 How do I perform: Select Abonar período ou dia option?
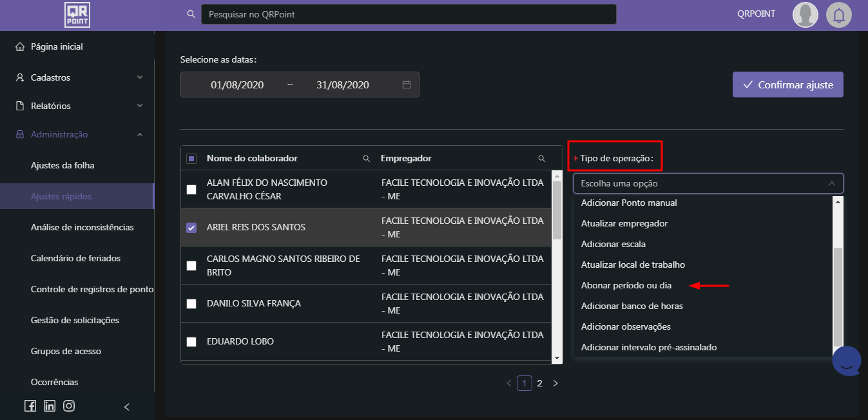pyautogui.click(x=626, y=285)
